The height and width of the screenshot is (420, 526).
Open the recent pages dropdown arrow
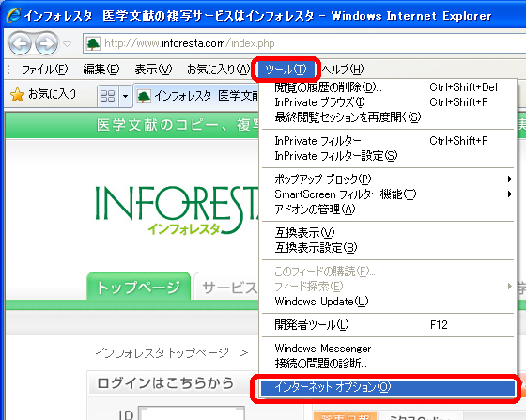(x=68, y=43)
